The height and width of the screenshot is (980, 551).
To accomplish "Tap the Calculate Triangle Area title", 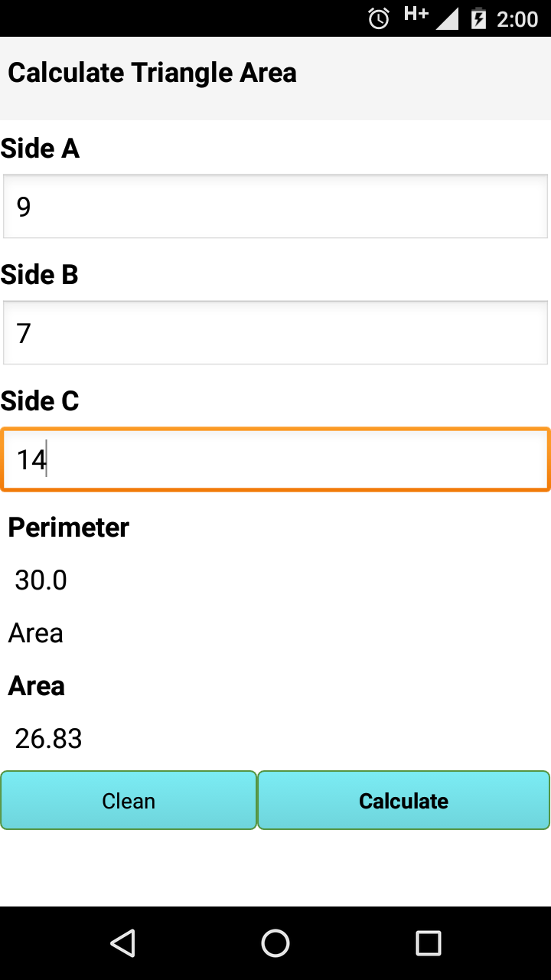I will pyautogui.click(x=152, y=73).
